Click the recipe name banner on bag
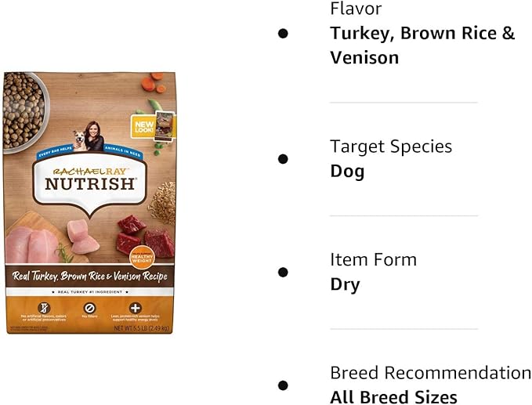 click(x=89, y=277)
